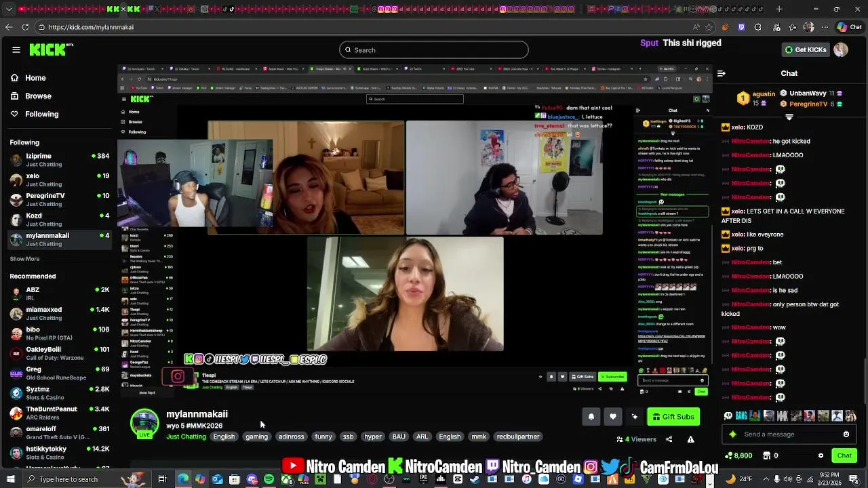The width and height of the screenshot is (868, 488).
Task: Open Browse in the sidebar
Action: tap(31, 96)
